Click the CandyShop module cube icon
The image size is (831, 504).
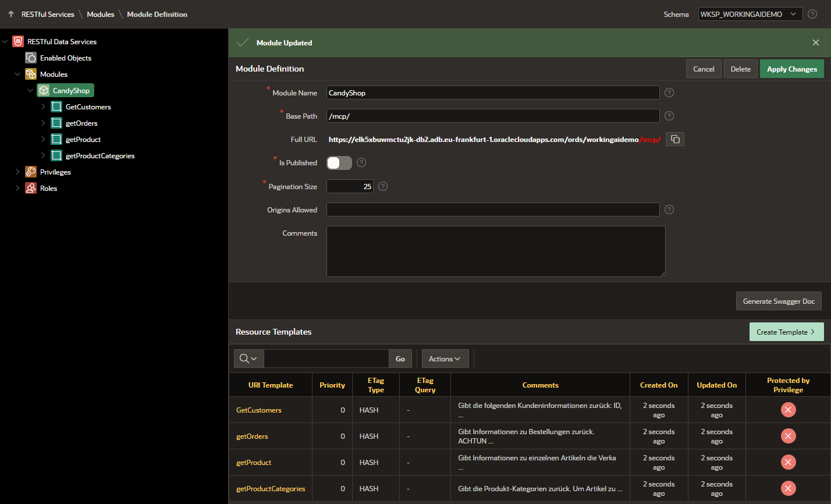(44, 91)
